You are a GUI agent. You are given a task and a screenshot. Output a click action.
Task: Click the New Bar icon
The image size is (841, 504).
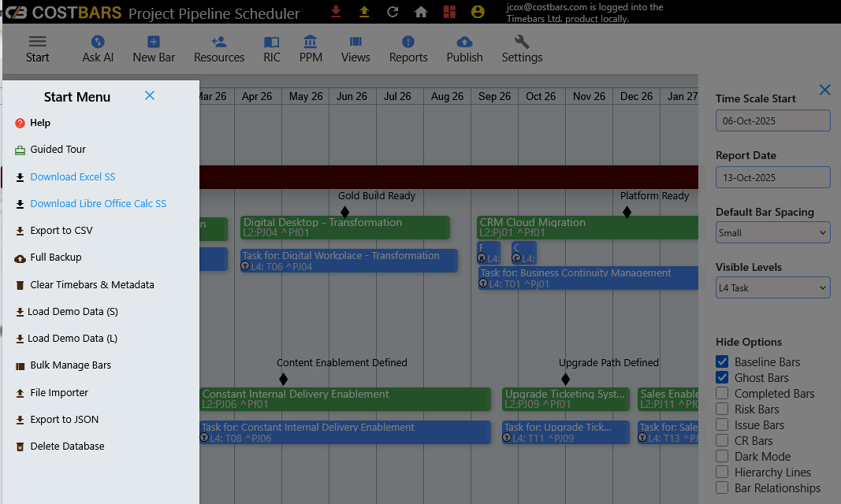[154, 43]
